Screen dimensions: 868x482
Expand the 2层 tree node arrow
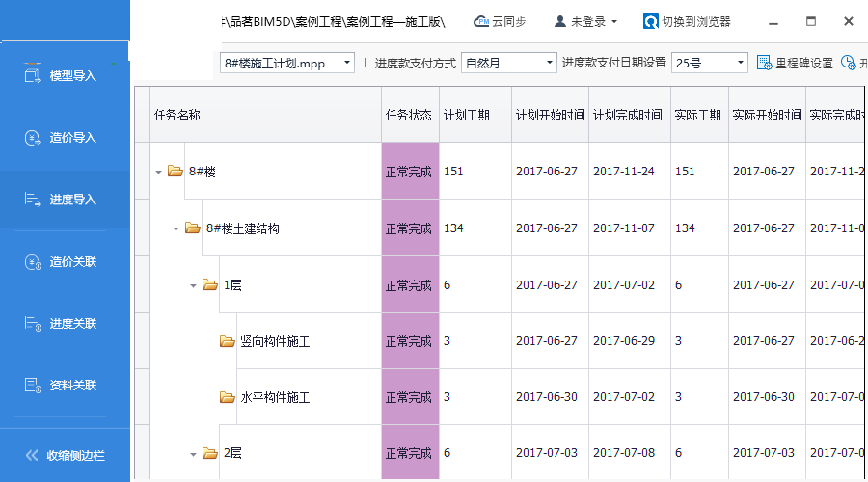tap(193, 454)
